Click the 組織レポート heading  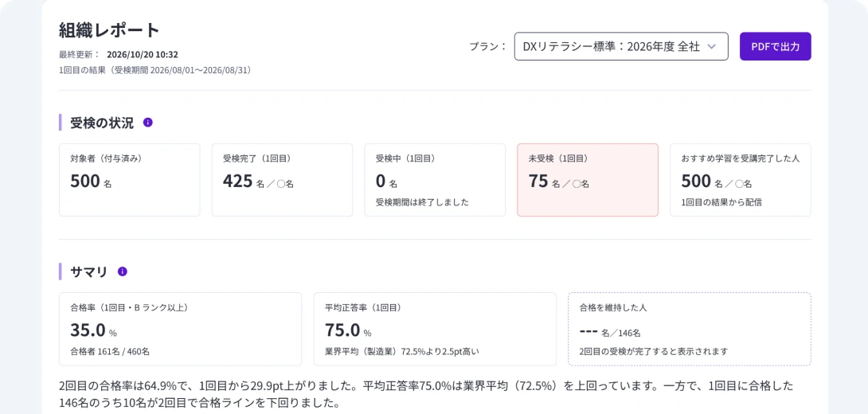[x=109, y=30]
